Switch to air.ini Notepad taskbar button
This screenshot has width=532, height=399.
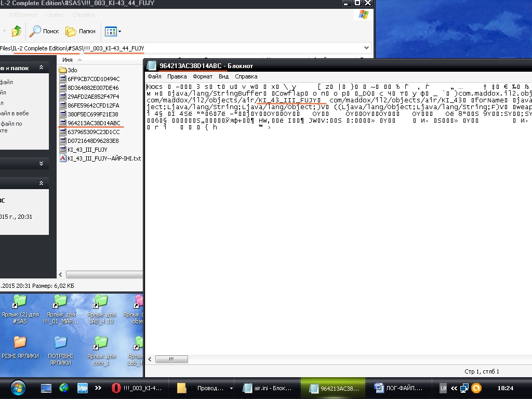click(267, 388)
